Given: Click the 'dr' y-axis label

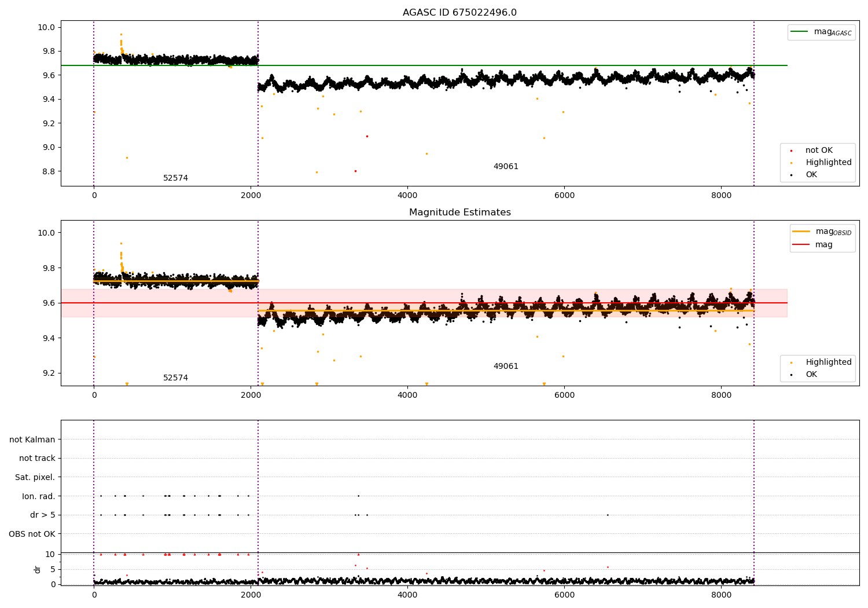Looking at the screenshot, I should tap(38, 569).
